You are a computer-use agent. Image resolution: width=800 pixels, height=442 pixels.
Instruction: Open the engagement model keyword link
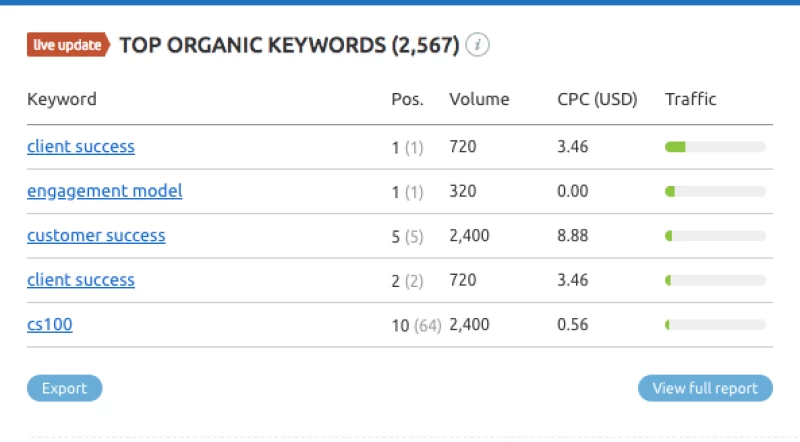pyautogui.click(x=104, y=191)
